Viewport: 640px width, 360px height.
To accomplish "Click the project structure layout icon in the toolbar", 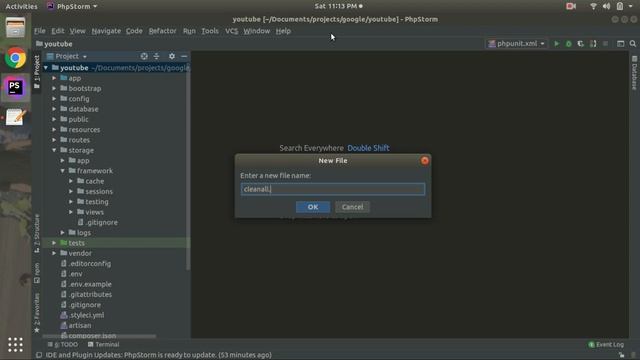I will (620, 44).
